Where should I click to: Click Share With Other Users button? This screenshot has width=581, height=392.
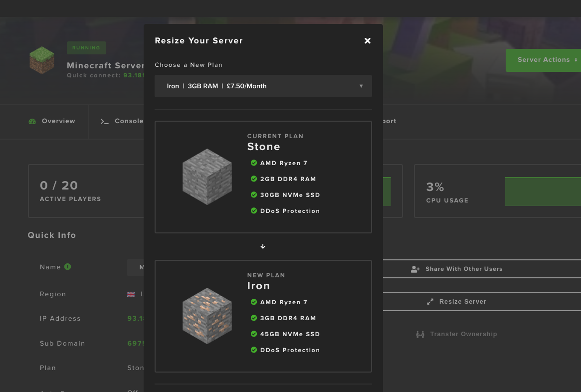[x=482, y=269]
